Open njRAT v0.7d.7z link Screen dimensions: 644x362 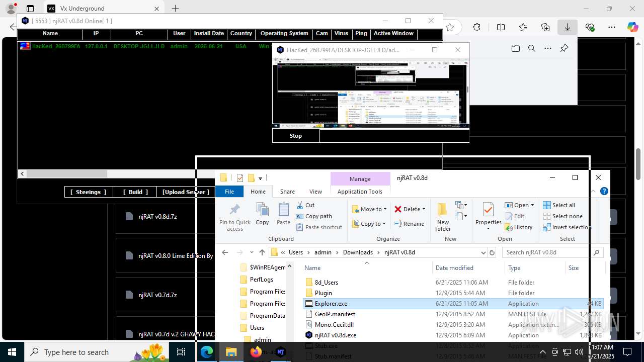157,295
